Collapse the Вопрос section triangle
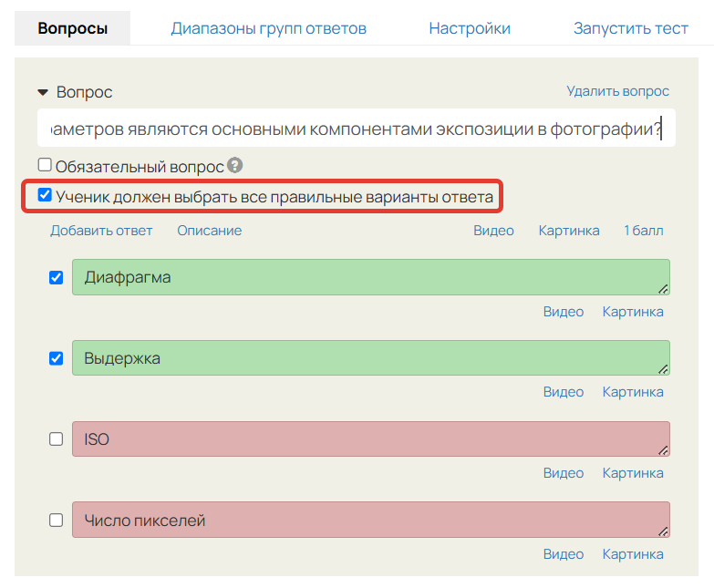Viewport: 714px width, 588px height. point(43,92)
